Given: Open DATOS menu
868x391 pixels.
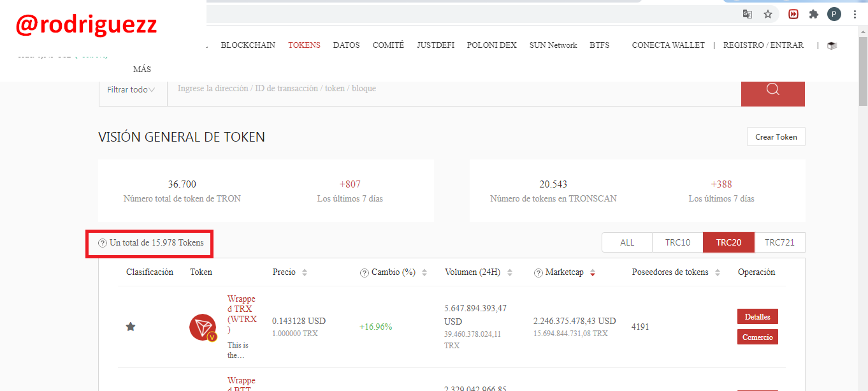Looking at the screenshot, I should click(x=347, y=45).
